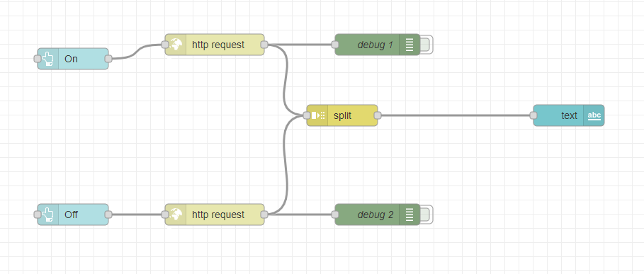Image resolution: width=644 pixels, height=274 pixels.
Task: Click output port of the split node
Action: pos(378,115)
